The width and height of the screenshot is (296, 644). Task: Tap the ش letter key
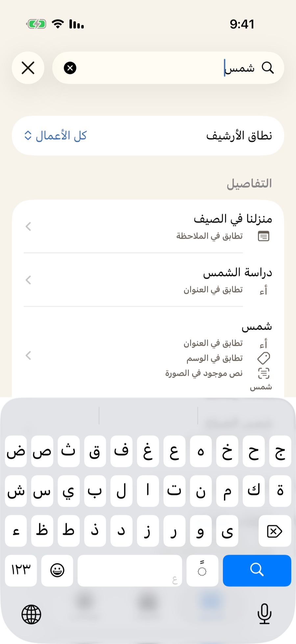16,491
